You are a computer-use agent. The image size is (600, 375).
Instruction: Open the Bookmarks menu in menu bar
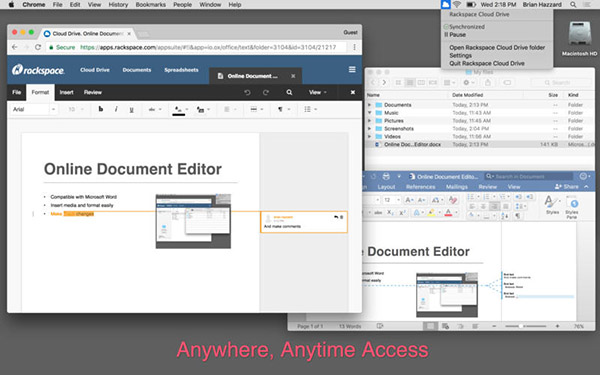[x=150, y=5]
